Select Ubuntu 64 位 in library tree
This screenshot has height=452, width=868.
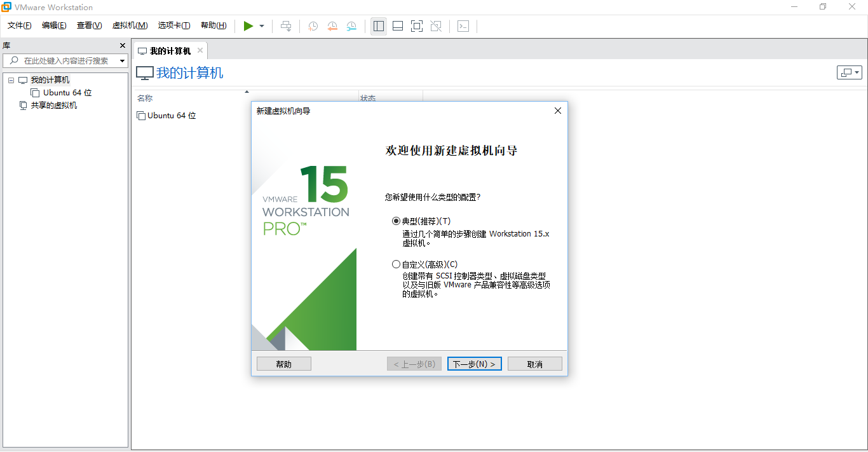[67, 93]
